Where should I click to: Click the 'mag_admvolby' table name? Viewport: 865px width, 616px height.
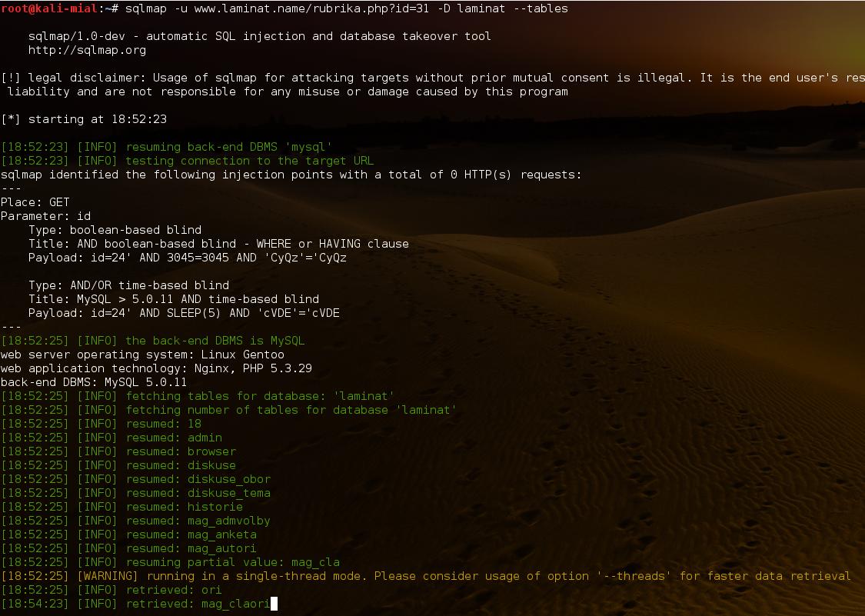(x=229, y=521)
